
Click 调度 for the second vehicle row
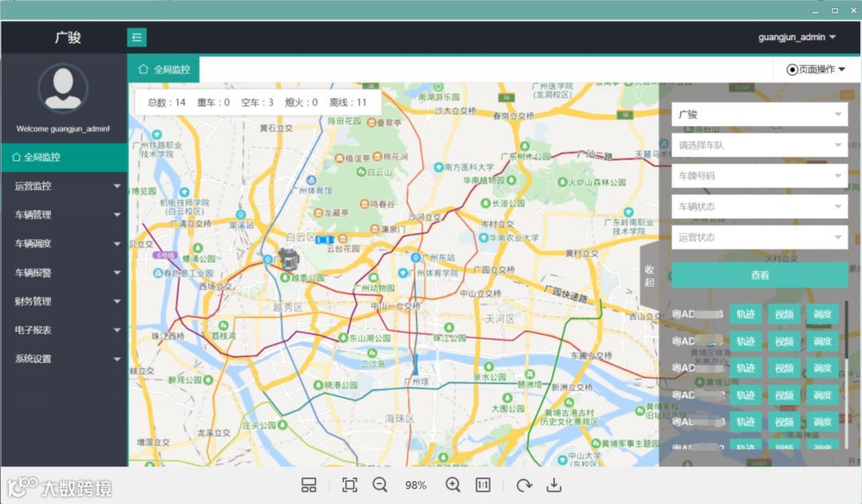point(822,341)
